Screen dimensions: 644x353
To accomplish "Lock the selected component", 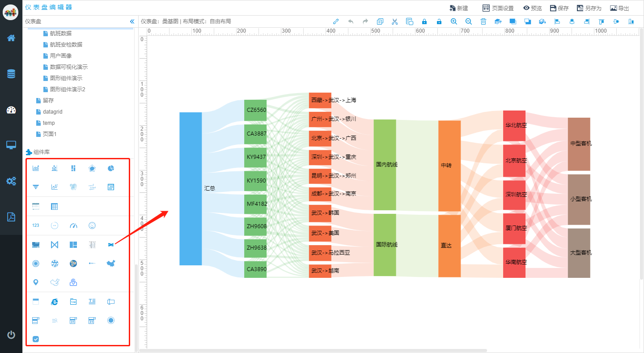I will [424, 21].
